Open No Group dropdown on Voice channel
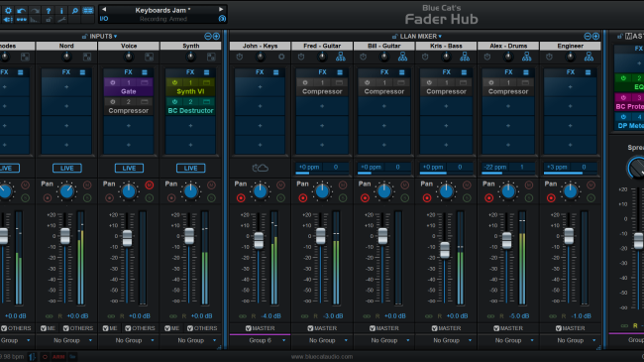Screen dimensions: 644x362 tap(129, 340)
